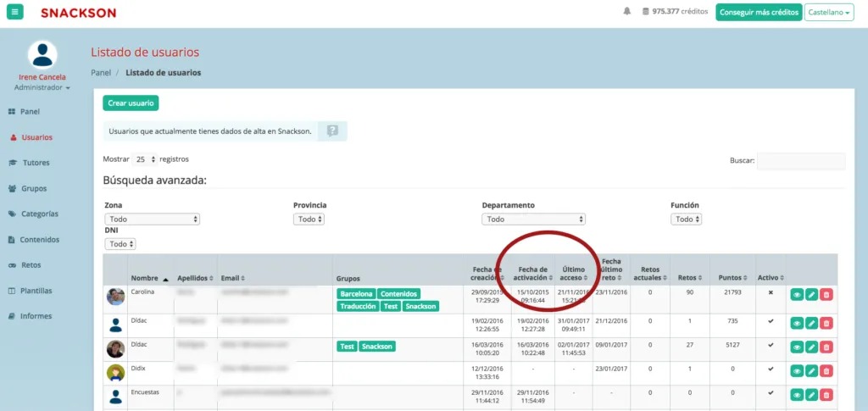Click the Barcelona group tag
This screenshot has width=868, height=411.
click(x=356, y=294)
